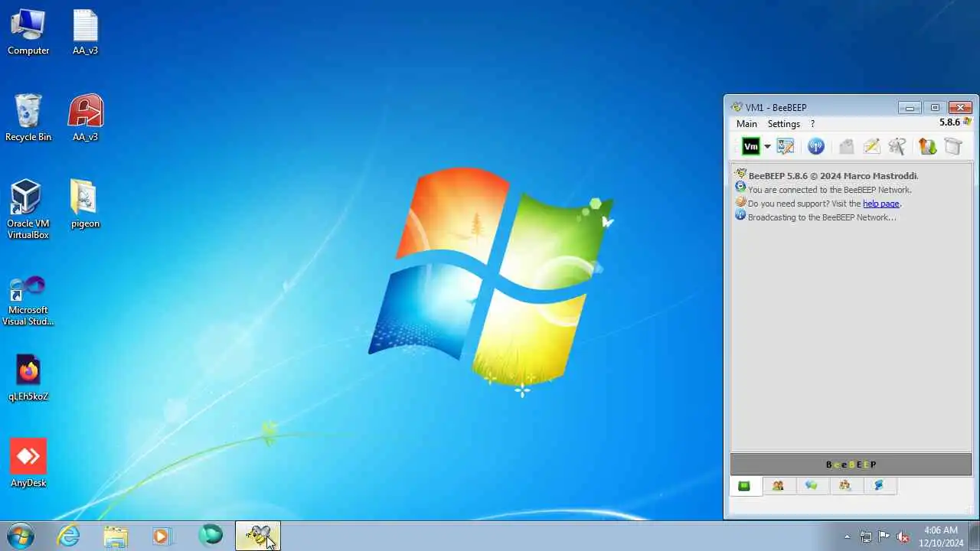Image resolution: width=980 pixels, height=551 pixels.
Task: Click the muted volume tray icon
Action: pyautogui.click(x=903, y=536)
